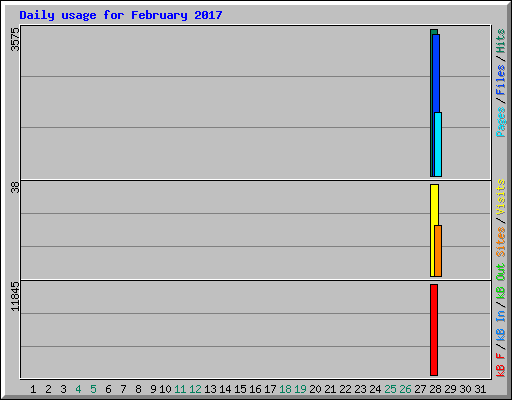This screenshot has width=512, height=400.
Task: Click day 30 on the x-axis
Action: point(465,389)
